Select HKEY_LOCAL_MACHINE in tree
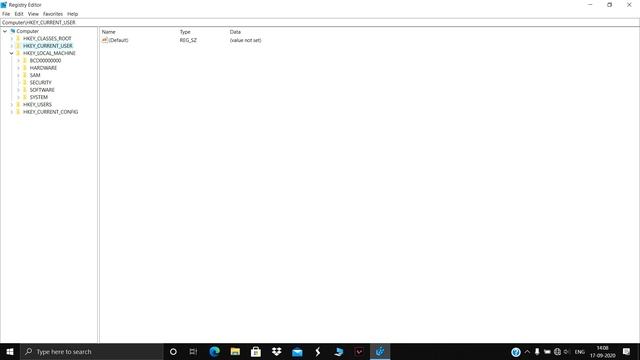 coord(49,53)
